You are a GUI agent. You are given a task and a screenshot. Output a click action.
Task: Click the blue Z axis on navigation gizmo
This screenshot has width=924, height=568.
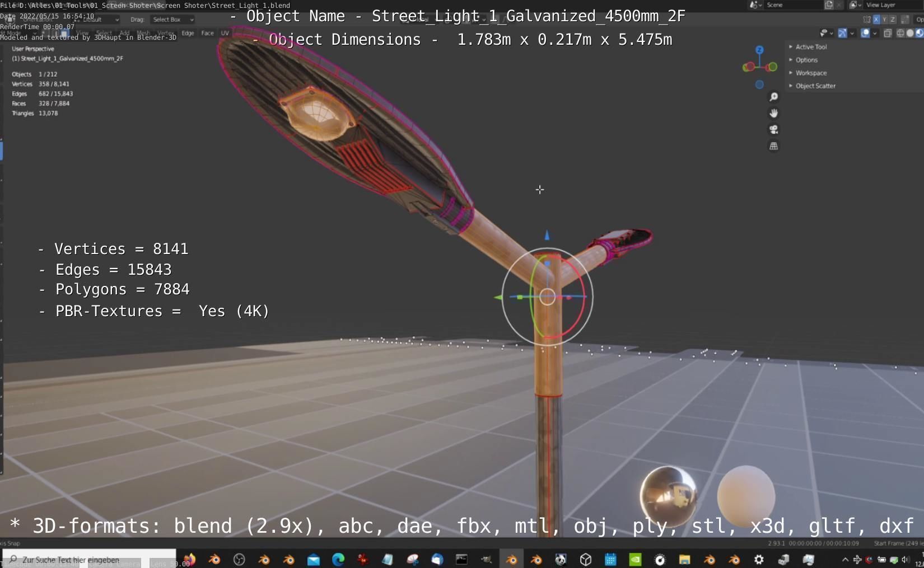(759, 50)
